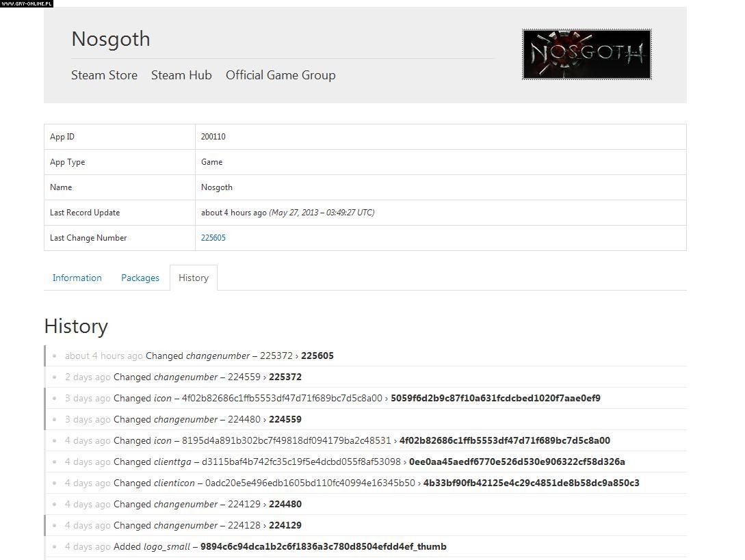The height and width of the screenshot is (560, 745).
Task: Click the clienttga change history entry
Action: 369,462
